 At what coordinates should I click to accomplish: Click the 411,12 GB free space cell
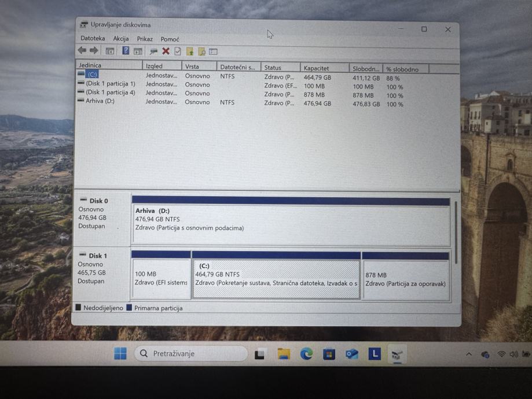[x=366, y=78]
